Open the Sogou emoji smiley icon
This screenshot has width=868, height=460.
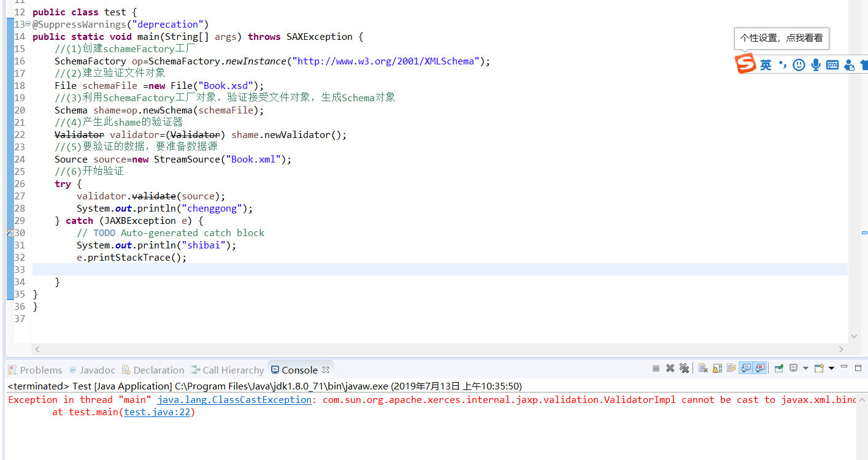click(799, 64)
